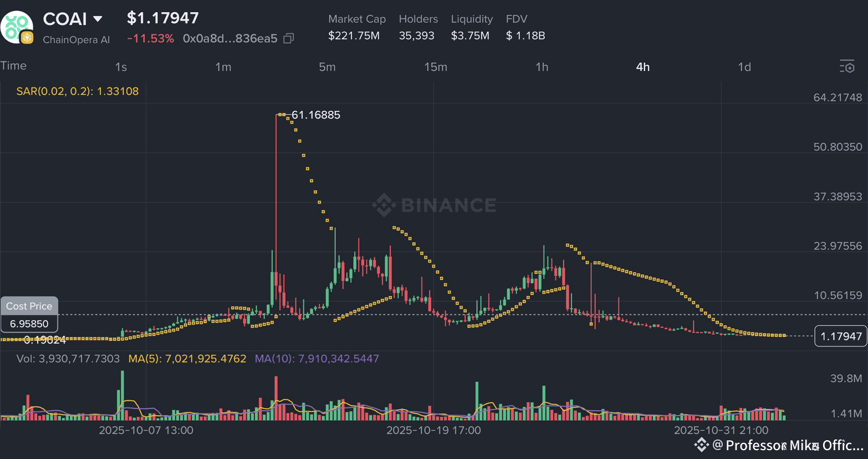This screenshot has height=459, width=868.
Task: Click the 64.21748 price axis label
Action: click(x=838, y=98)
